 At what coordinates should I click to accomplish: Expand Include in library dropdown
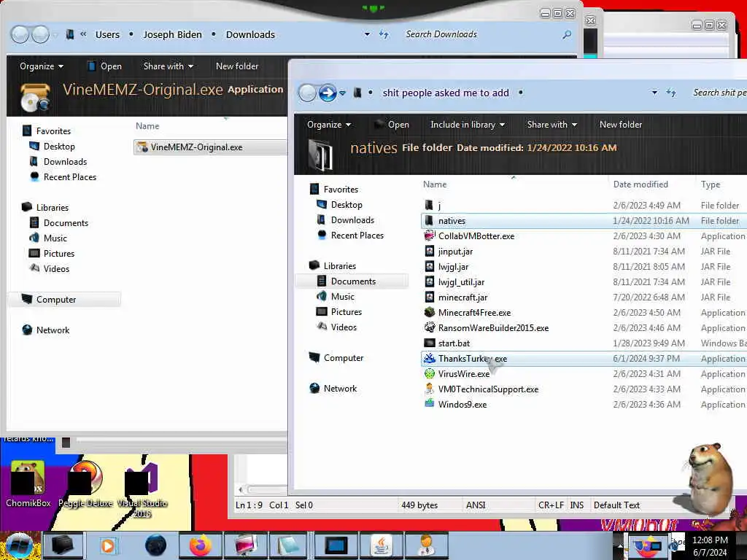point(468,124)
